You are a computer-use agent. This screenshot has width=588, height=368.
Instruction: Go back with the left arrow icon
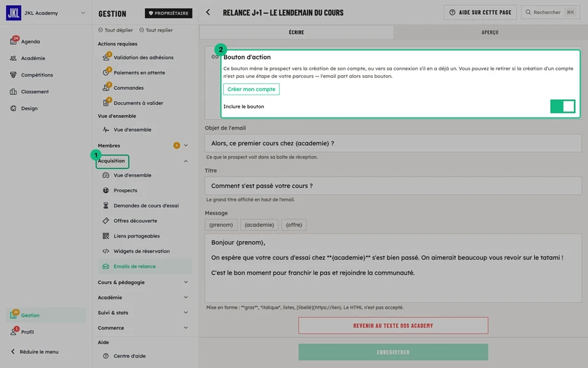208,13
